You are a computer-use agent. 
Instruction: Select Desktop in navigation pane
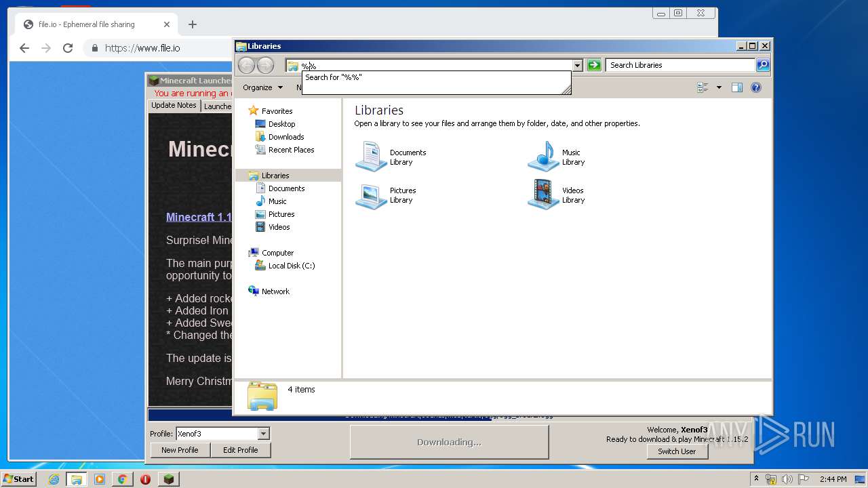(281, 124)
